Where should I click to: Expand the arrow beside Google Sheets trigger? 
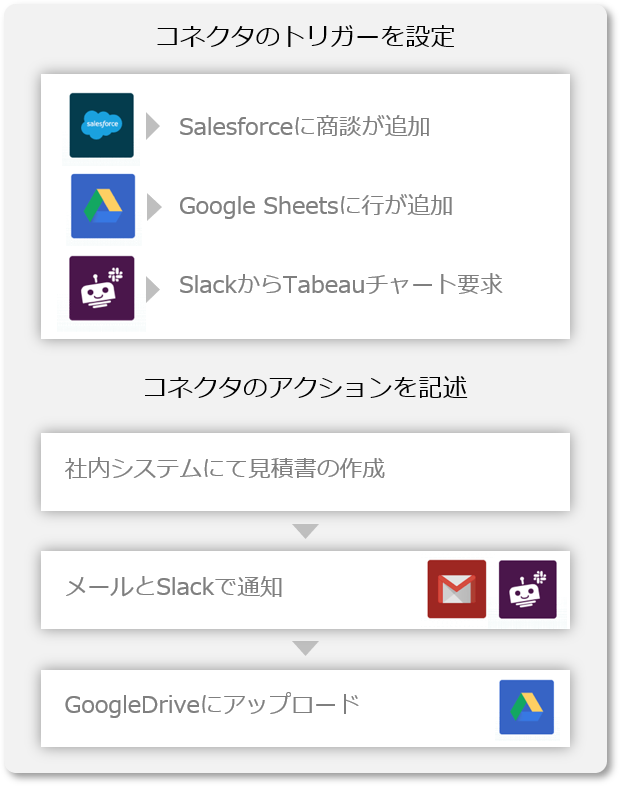(154, 207)
